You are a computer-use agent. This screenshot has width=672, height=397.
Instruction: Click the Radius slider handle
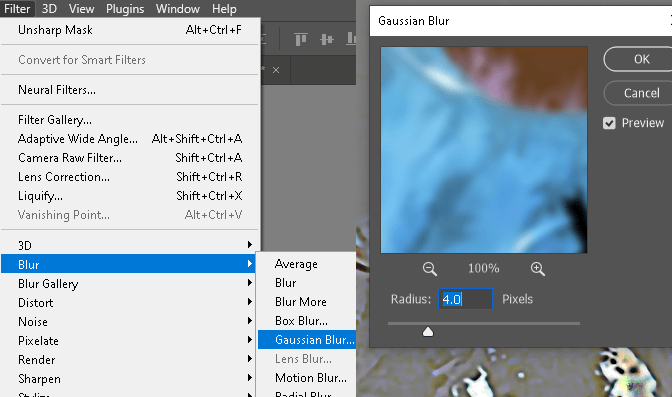(428, 332)
